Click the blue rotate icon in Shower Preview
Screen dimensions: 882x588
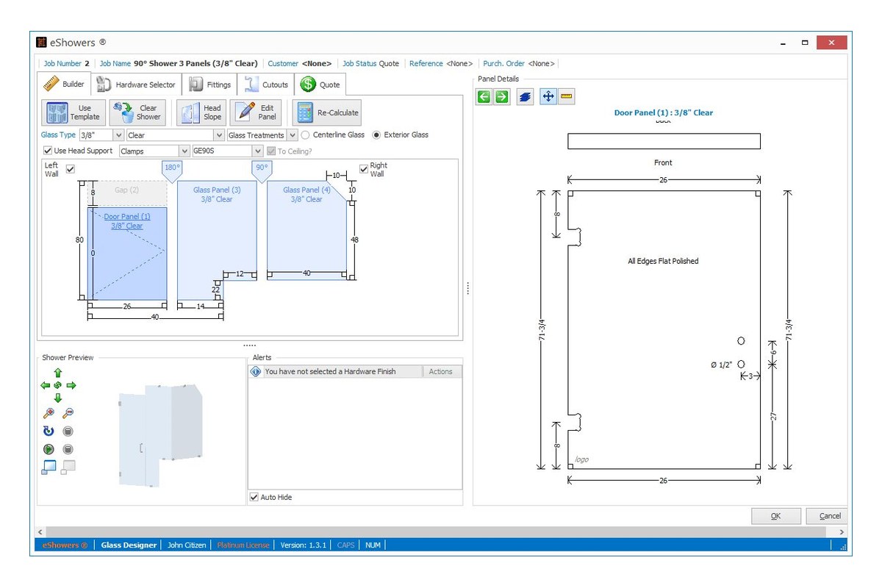coord(49,431)
